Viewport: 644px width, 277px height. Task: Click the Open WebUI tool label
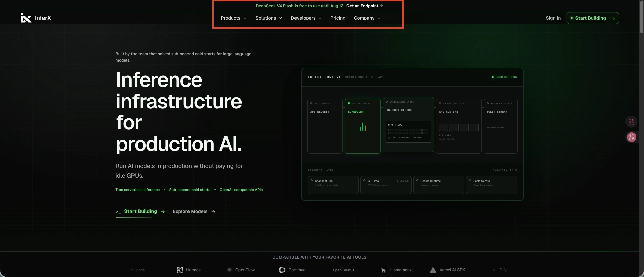click(x=344, y=270)
